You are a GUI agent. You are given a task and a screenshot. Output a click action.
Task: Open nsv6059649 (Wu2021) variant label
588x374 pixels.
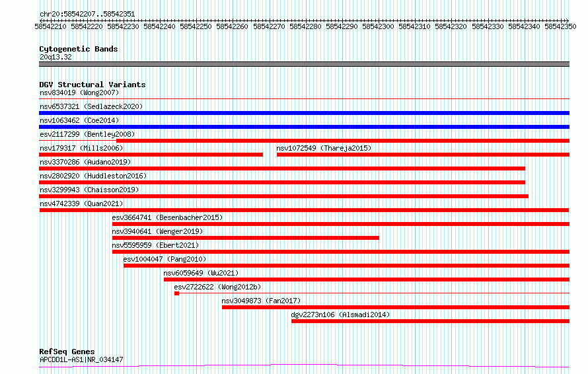(x=201, y=273)
